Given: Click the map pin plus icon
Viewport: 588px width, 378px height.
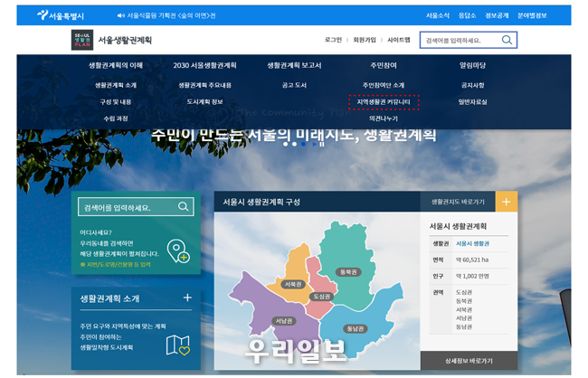Looking at the screenshot, I should (x=178, y=251).
